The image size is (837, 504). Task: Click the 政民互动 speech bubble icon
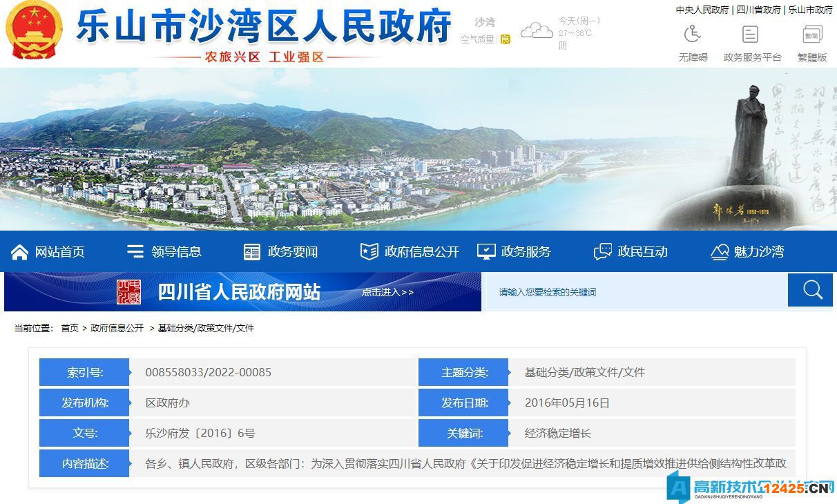pos(602,251)
